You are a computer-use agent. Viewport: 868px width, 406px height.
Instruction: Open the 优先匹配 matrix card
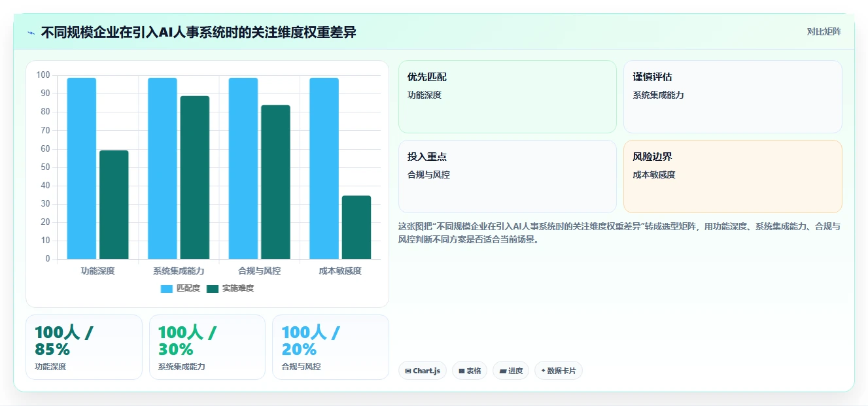pyautogui.click(x=507, y=97)
